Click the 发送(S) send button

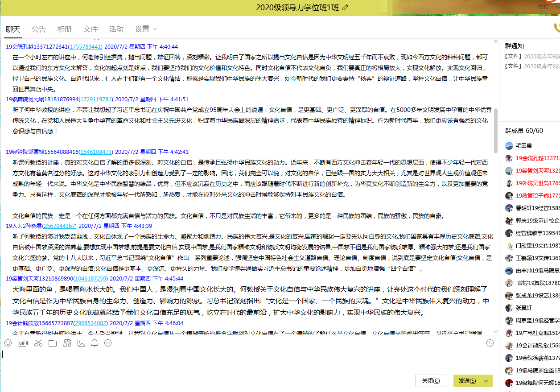point(467,381)
